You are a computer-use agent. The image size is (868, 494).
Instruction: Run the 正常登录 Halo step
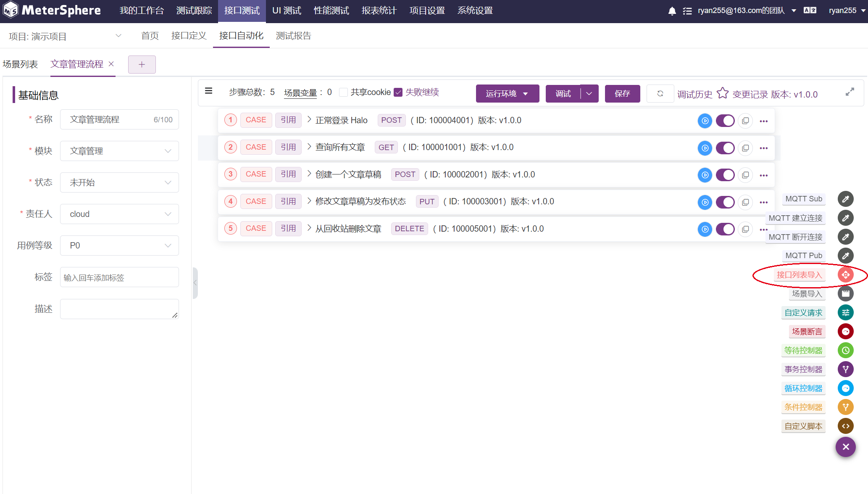click(x=705, y=121)
